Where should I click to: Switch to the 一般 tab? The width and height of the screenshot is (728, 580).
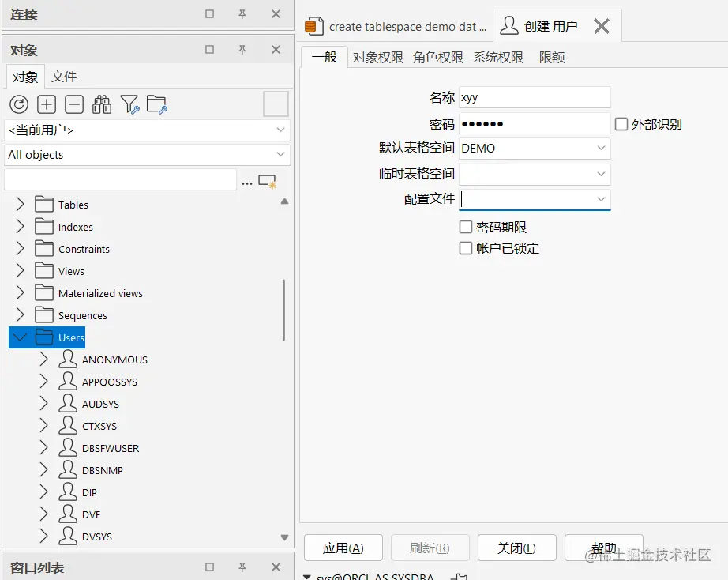pyautogui.click(x=324, y=57)
